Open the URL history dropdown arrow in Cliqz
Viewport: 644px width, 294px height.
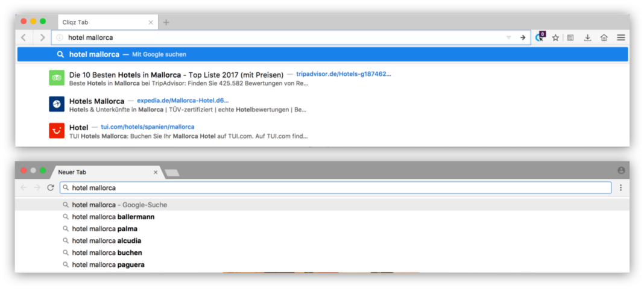508,38
